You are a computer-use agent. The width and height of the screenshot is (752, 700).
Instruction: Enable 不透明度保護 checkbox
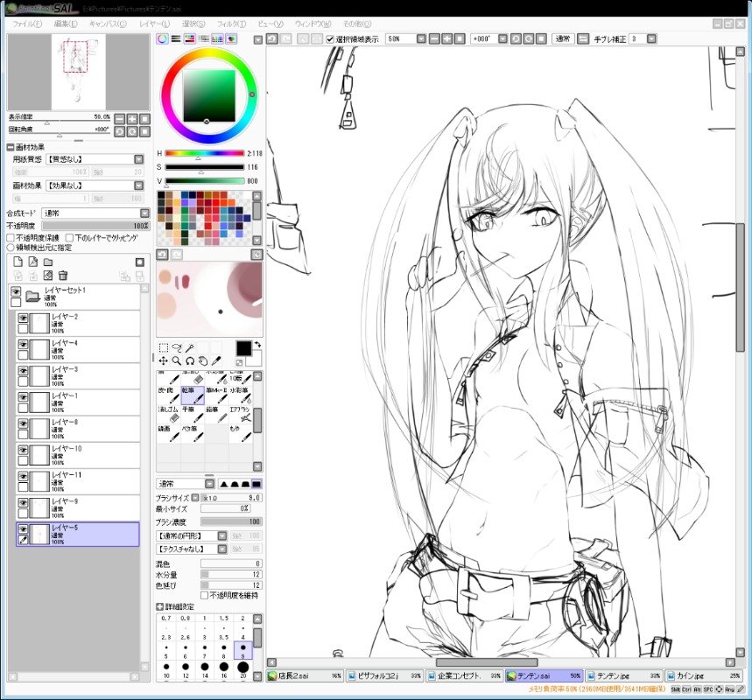[x=11, y=238]
